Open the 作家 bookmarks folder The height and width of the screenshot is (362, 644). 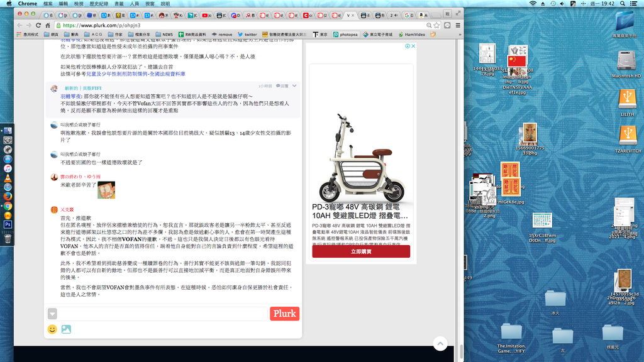point(114,35)
